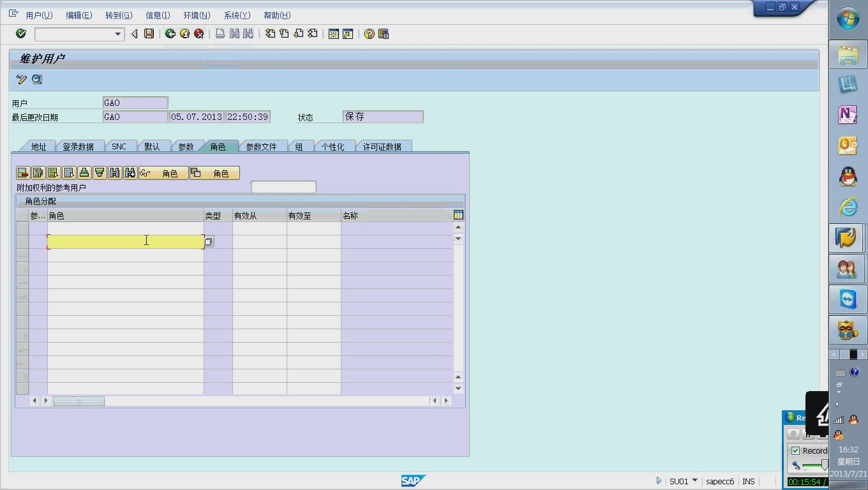The image size is (868, 490).
Task: Click the print icon in role toolbar
Action: pos(84,173)
